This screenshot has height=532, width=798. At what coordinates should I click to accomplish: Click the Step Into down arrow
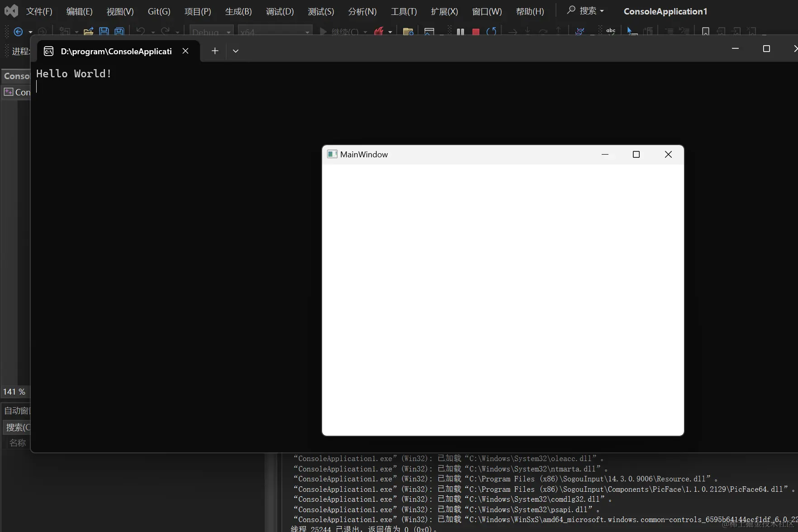tap(527, 32)
